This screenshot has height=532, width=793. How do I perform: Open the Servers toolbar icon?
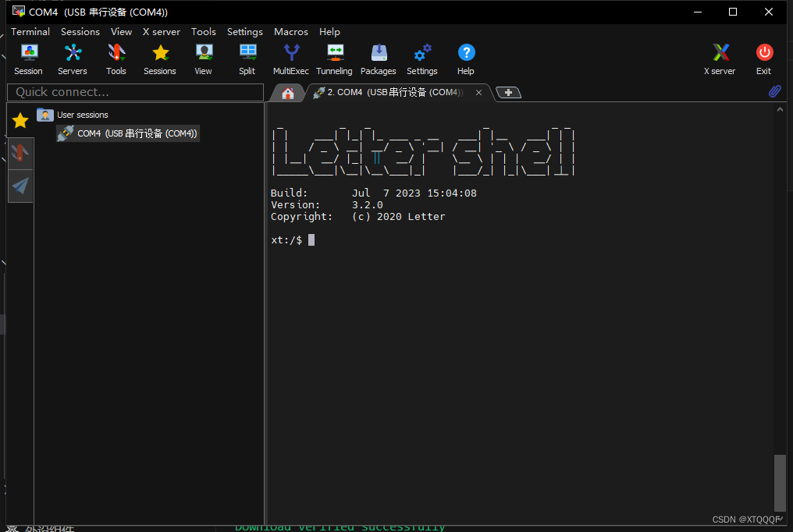(72, 55)
